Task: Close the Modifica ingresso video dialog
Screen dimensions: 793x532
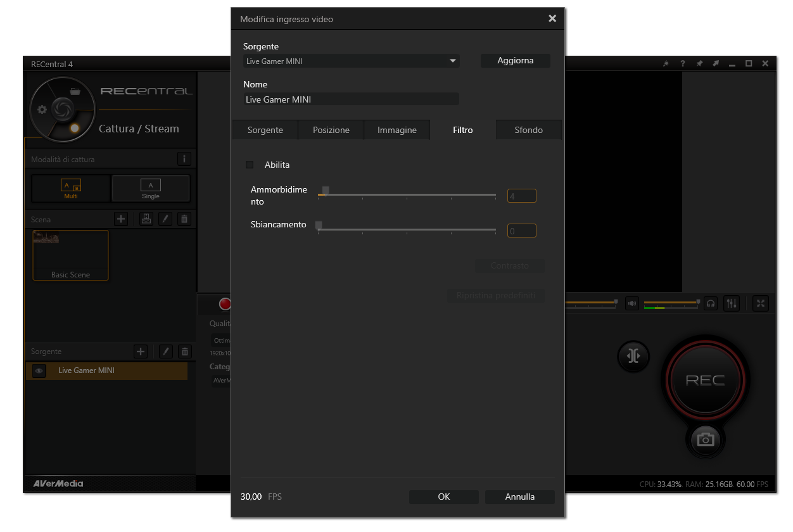Action: coord(552,19)
